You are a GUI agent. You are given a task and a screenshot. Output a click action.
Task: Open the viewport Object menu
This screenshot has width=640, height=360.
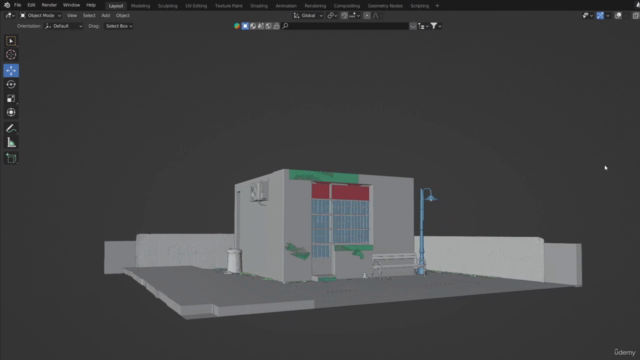(x=122, y=16)
